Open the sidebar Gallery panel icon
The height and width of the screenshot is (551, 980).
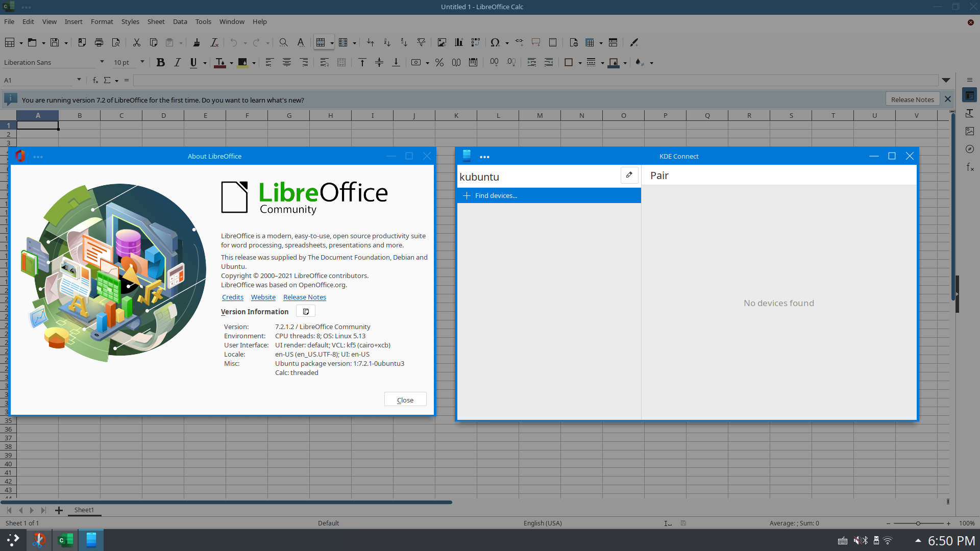pyautogui.click(x=970, y=131)
